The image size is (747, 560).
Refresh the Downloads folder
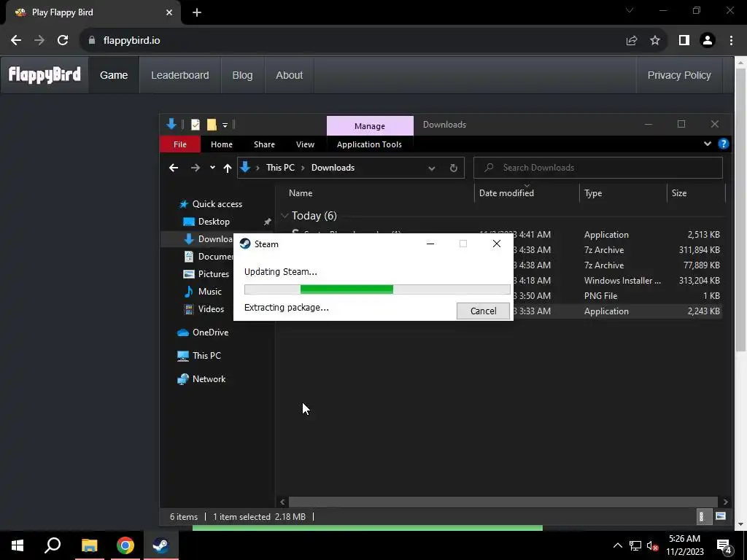(x=454, y=168)
